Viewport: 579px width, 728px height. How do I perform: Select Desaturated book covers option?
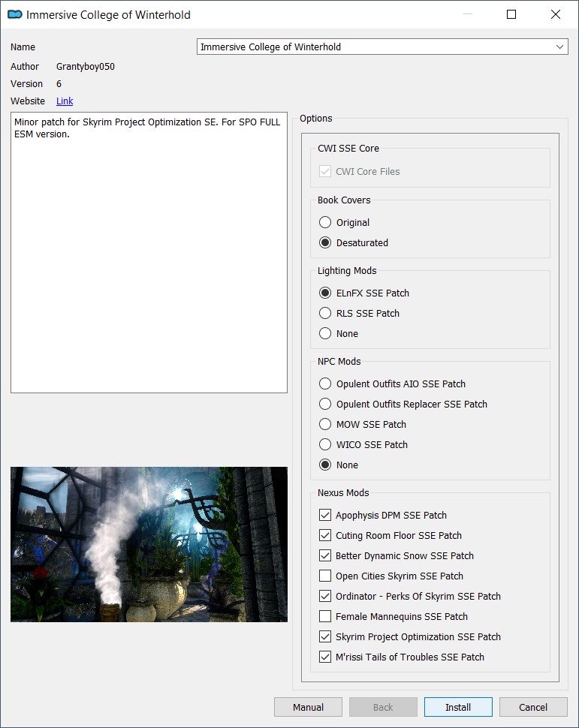[x=354, y=243]
